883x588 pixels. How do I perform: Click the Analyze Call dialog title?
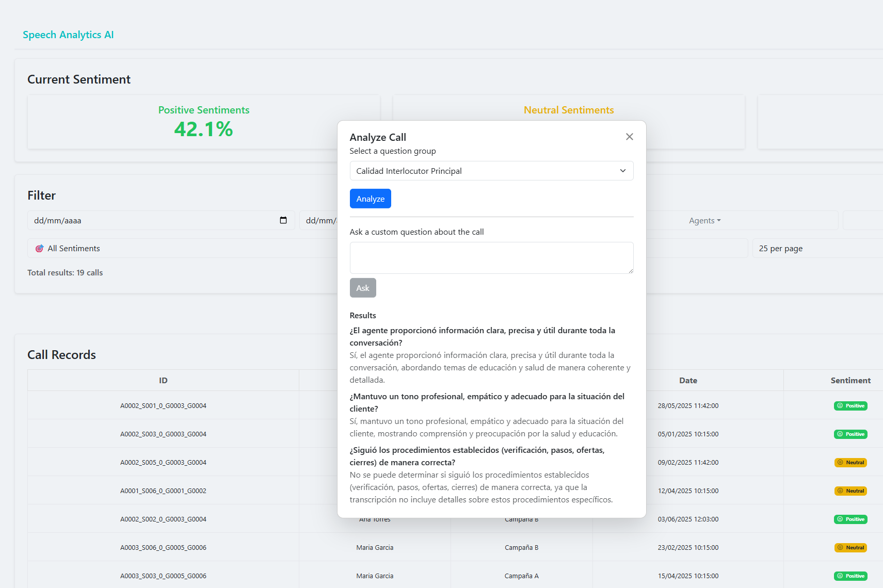click(378, 137)
